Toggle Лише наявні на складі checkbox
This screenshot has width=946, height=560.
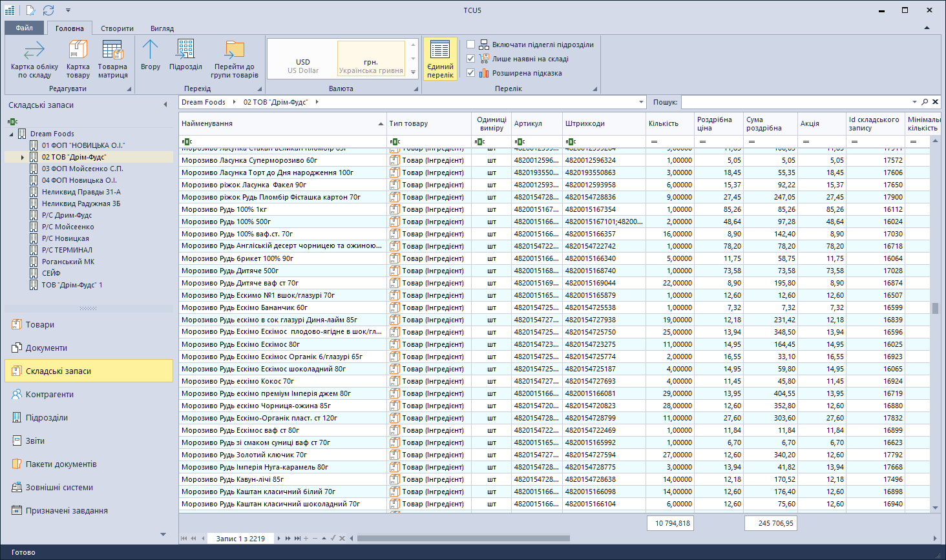coord(470,59)
